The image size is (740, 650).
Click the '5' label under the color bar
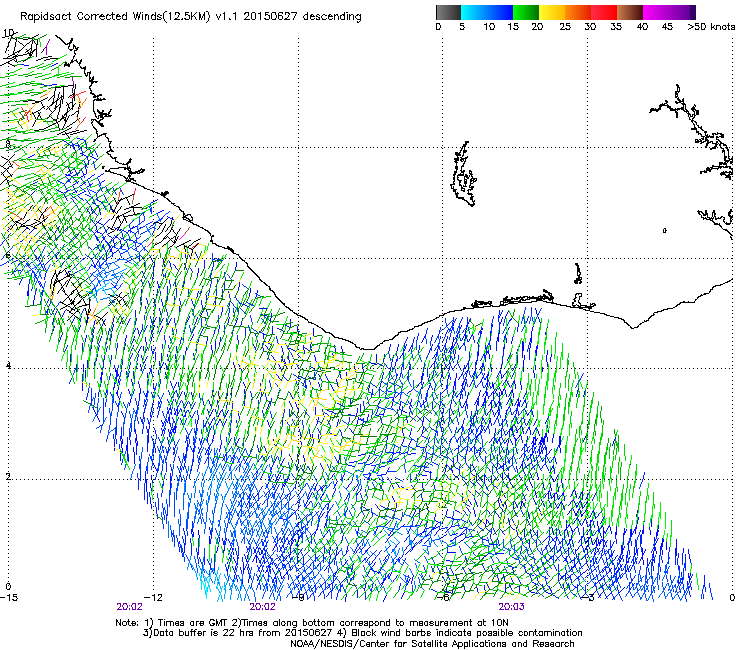pyautogui.click(x=462, y=27)
